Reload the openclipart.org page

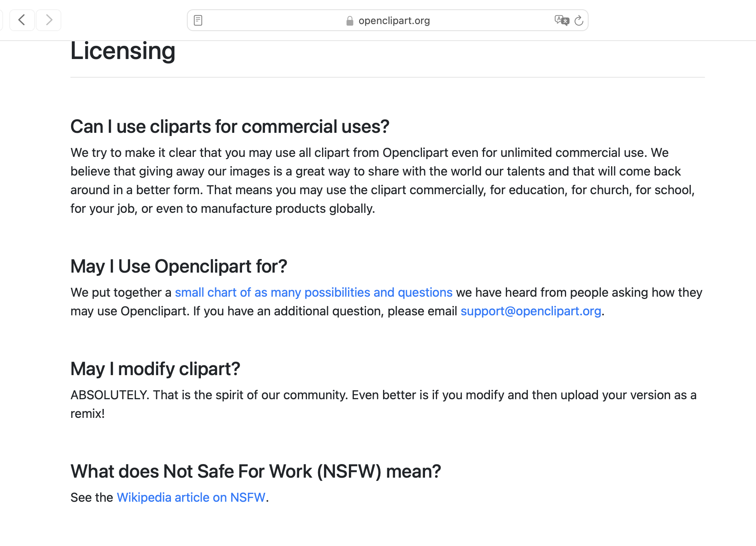[x=579, y=20]
